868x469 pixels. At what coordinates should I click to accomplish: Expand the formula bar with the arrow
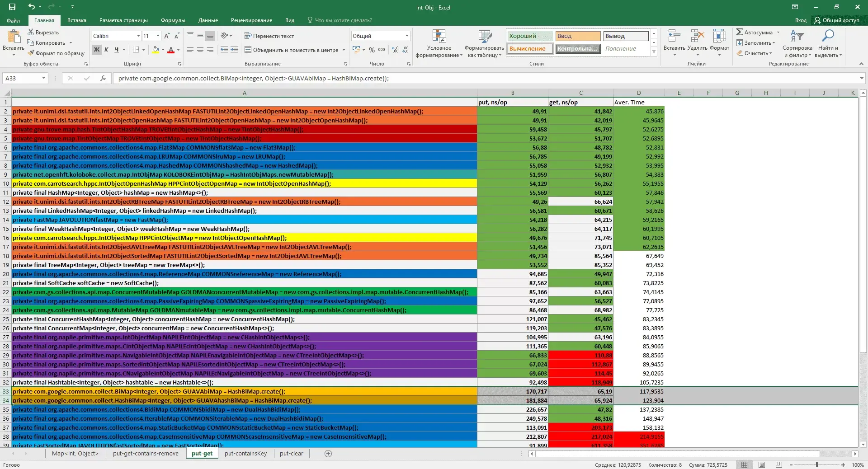[862, 78]
